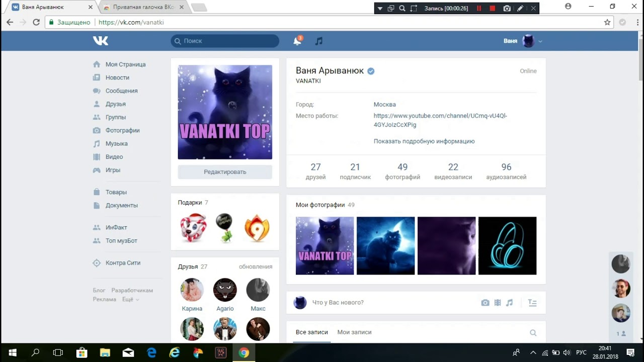Take a snapshot with the recorder camera icon
Screen dimensions: 644x362
pyautogui.click(x=507, y=8)
